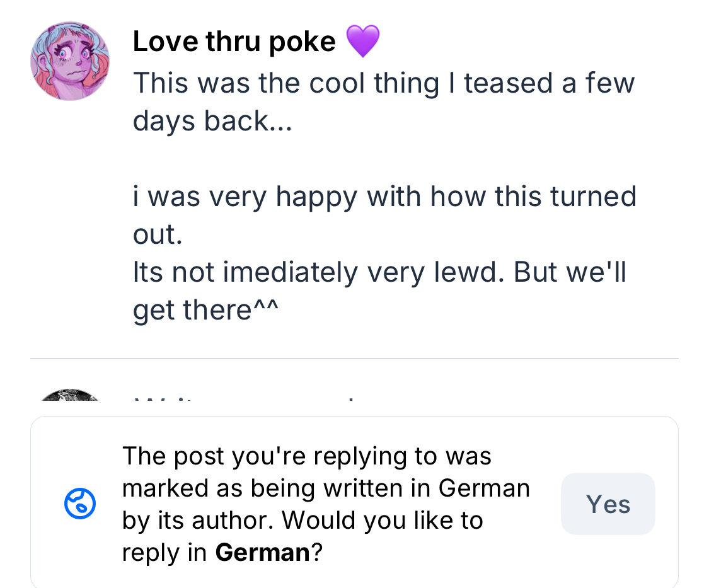Click the partially visible reply author avatar
Viewport: 709px width, 588px height.
[70, 397]
